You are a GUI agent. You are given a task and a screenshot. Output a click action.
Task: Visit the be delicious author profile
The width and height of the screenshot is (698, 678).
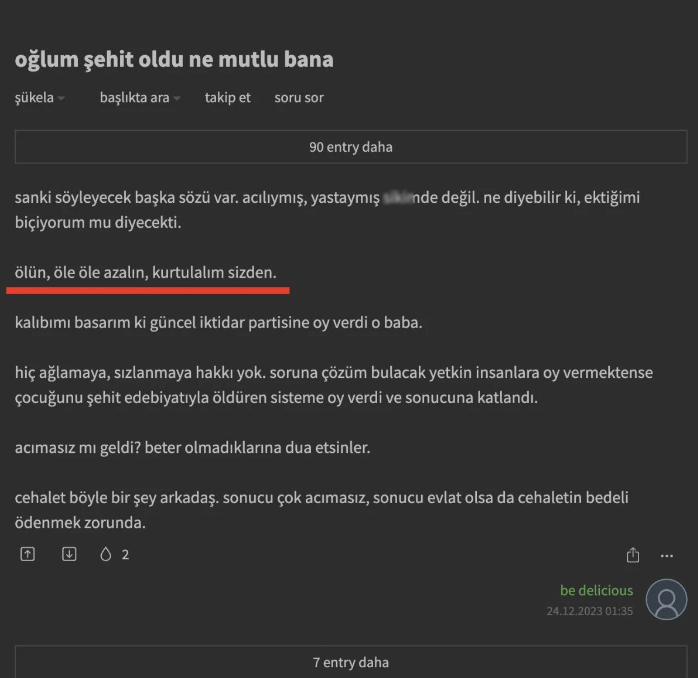(x=597, y=590)
